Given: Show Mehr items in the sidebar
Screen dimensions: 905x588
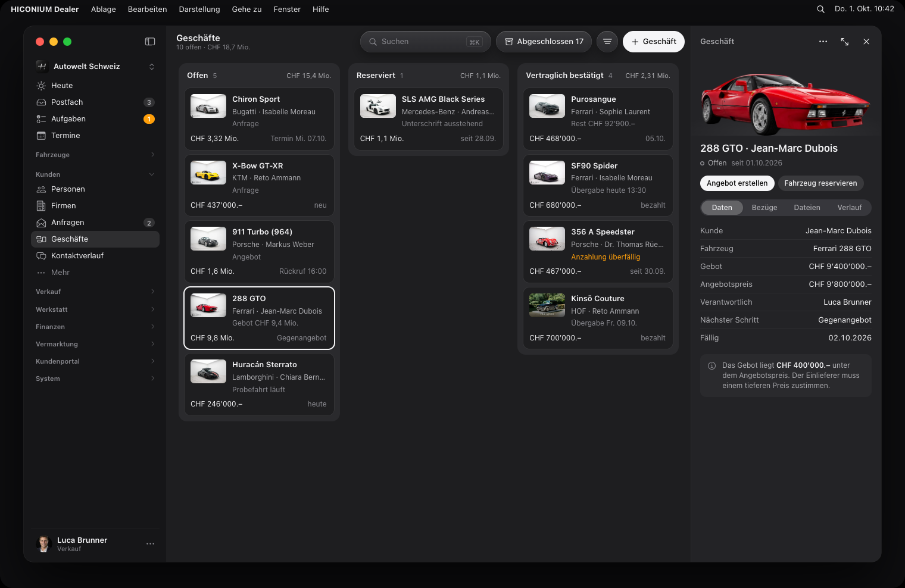Looking at the screenshot, I should tap(95, 273).
